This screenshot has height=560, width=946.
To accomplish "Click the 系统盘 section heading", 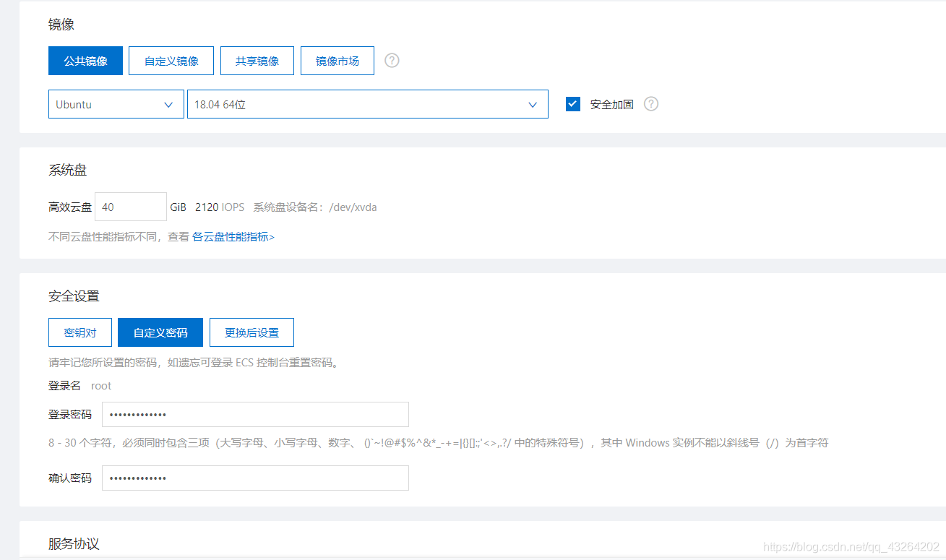I will (68, 170).
